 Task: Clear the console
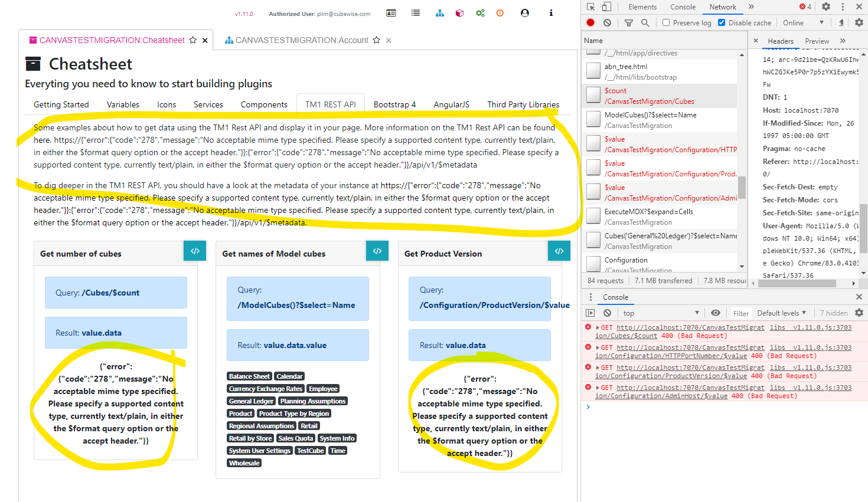[607, 313]
